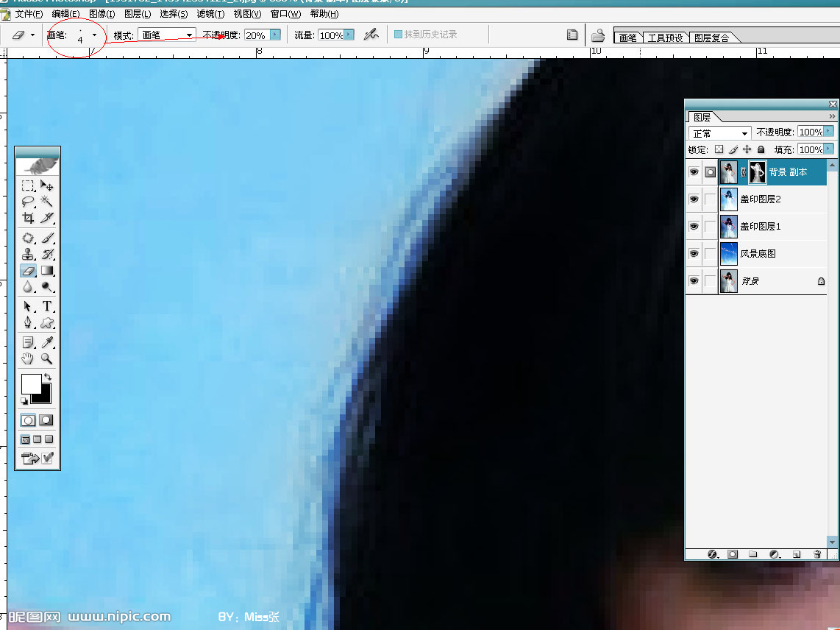Image resolution: width=840 pixels, height=630 pixels.
Task: Hide the 背景 layer
Action: click(x=694, y=281)
